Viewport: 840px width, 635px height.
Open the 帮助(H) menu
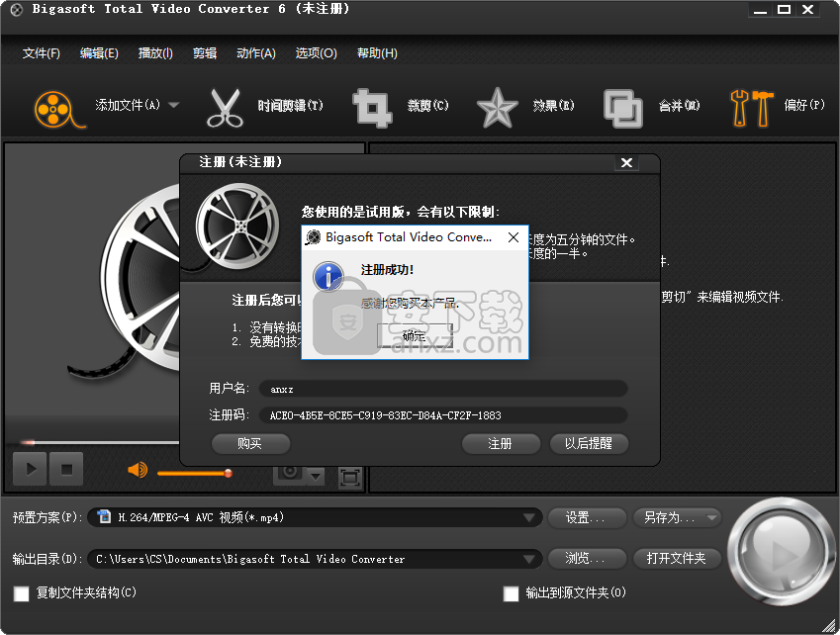click(377, 53)
